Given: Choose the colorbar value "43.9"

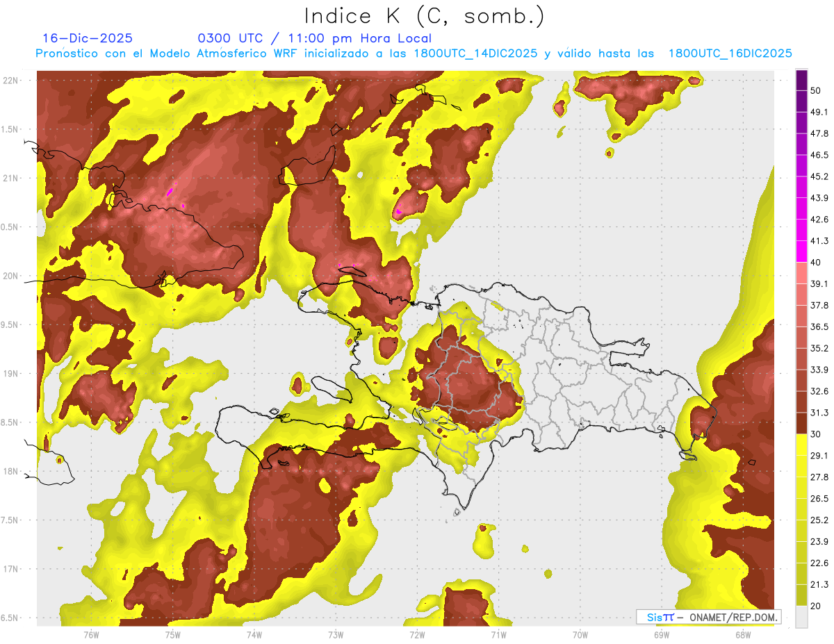Looking at the screenshot, I should coord(819,197).
